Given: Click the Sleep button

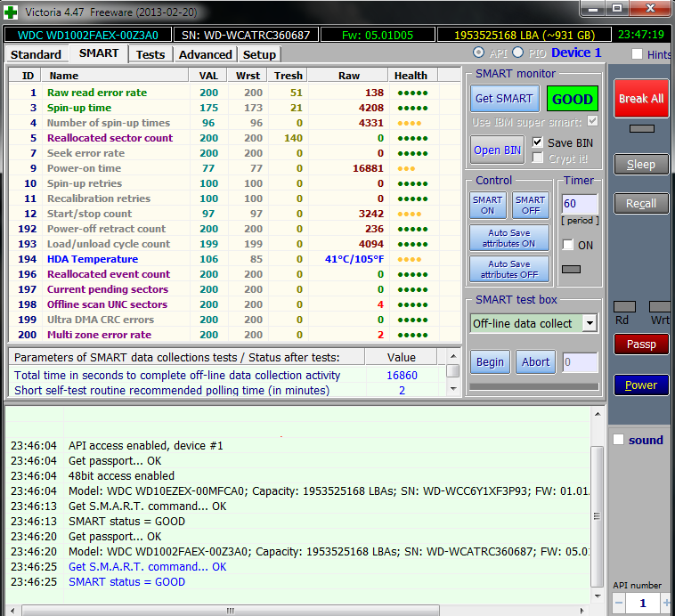Looking at the screenshot, I should tap(641, 165).
